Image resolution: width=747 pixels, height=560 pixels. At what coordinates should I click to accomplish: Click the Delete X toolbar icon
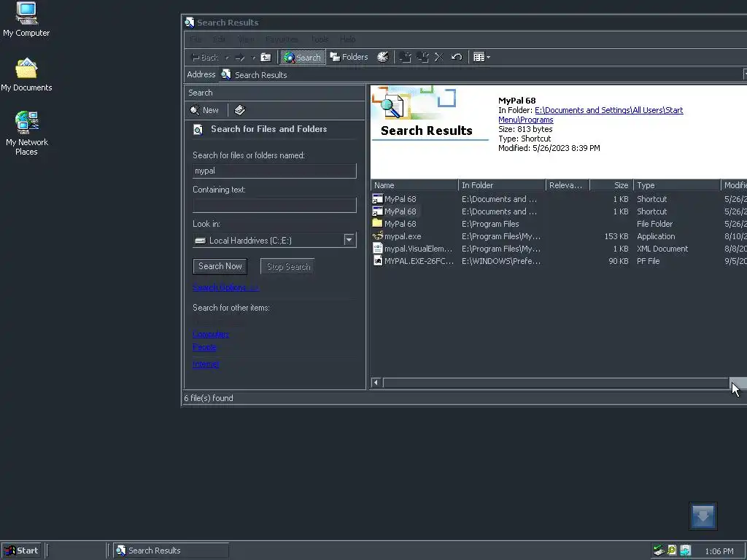(438, 57)
